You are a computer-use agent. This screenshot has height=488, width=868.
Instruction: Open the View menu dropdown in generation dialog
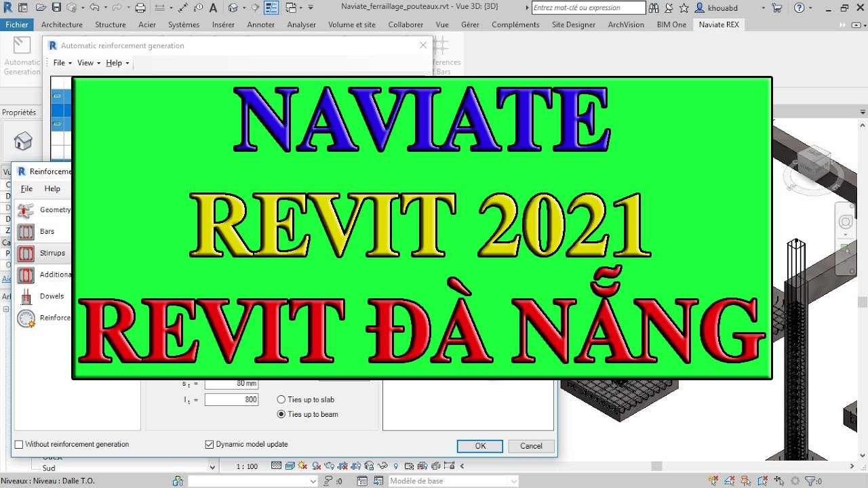(86, 62)
